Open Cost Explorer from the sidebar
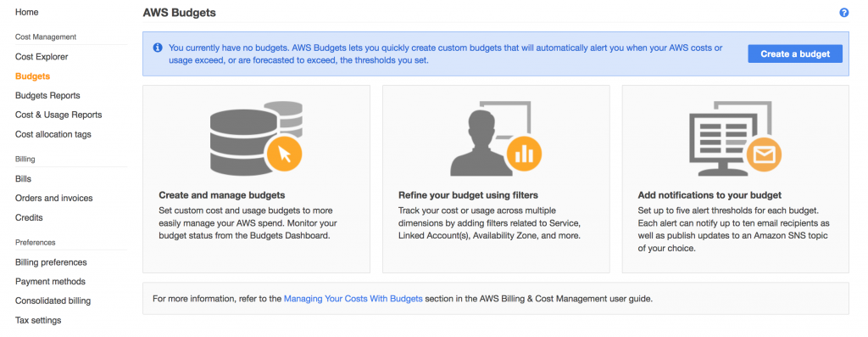Image resolution: width=868 pixels, height=337 pixels. (42, 57)
